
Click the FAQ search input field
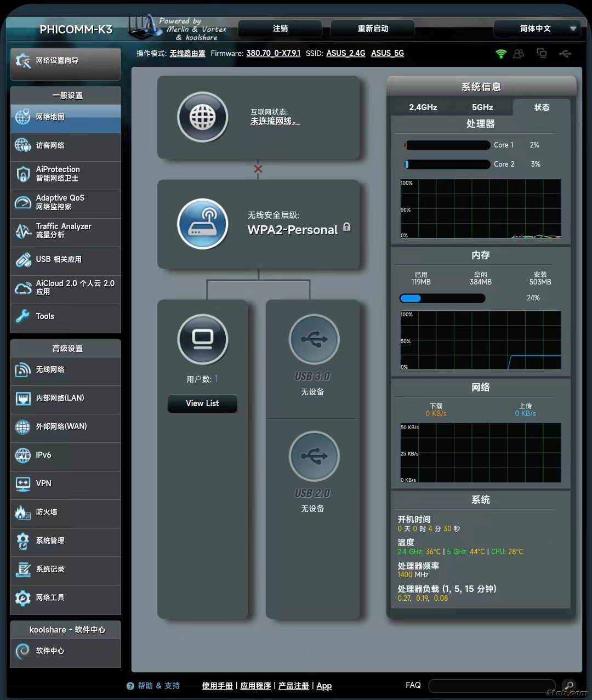492,686
